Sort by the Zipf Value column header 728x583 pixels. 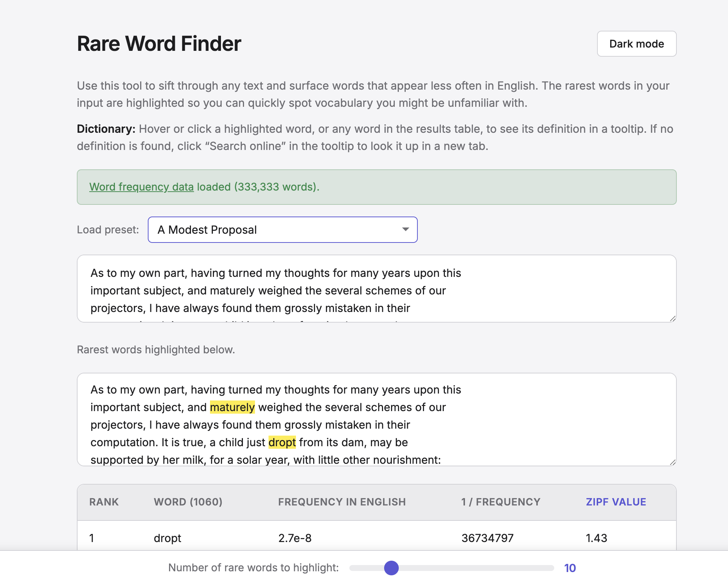(616, 502)
